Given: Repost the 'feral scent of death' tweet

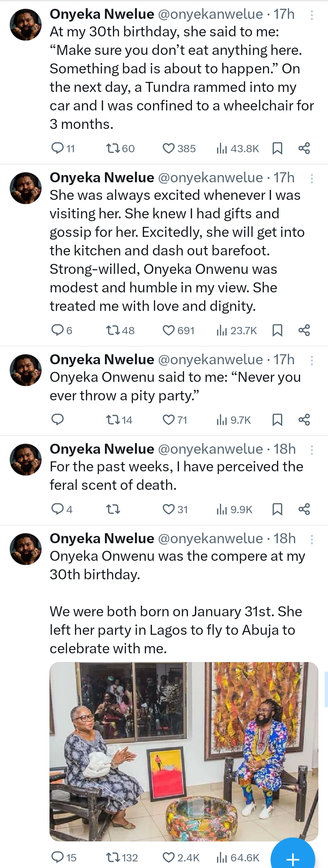Looking at the screenshot, I should click(113, 509).
